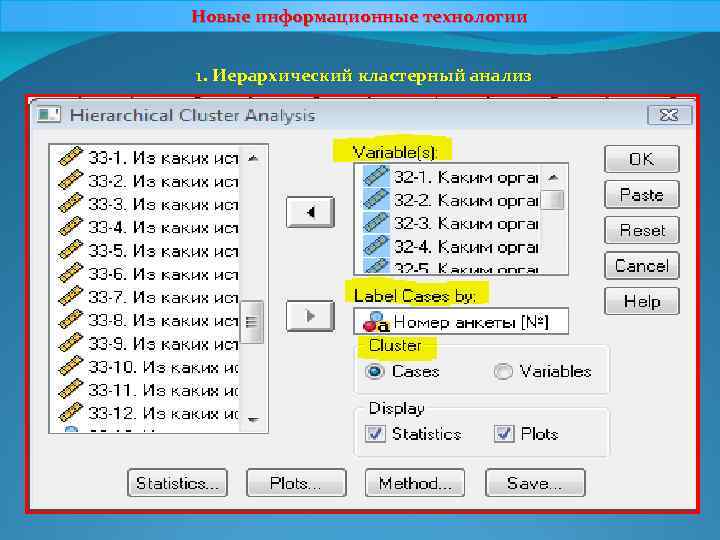Open the Plots... options button
The width and height of the screenshot is (720, 540).
pyautogui.click(x=296, y=483)
